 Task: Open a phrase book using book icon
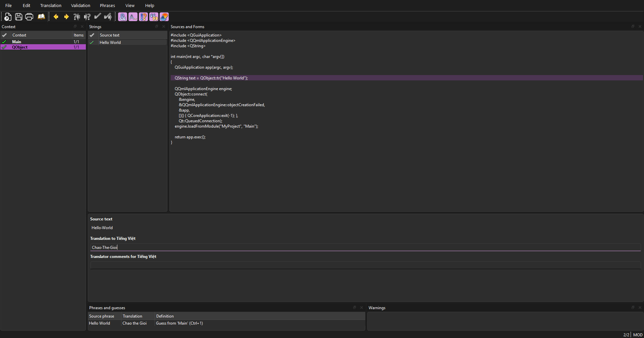(41, 17)
